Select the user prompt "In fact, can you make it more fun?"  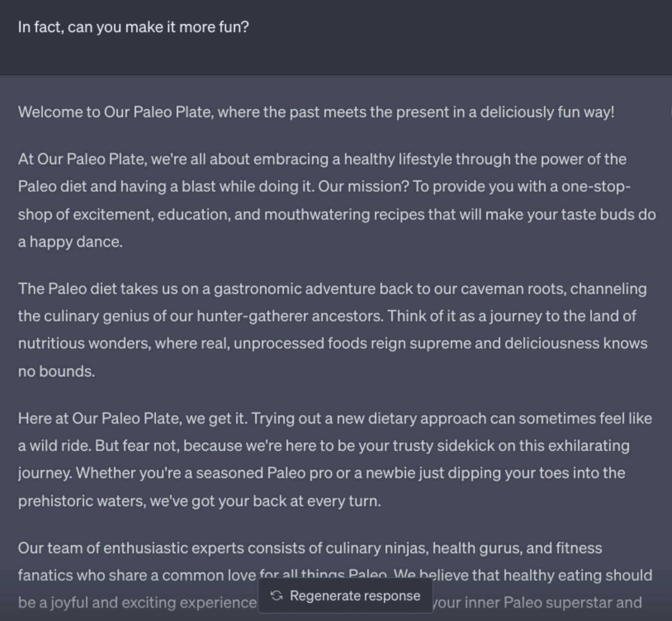pyautogui.click(x=133, y=27)
